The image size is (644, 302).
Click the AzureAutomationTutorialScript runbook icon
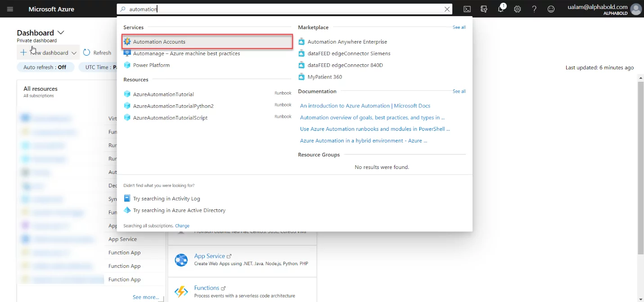point(127,118)
